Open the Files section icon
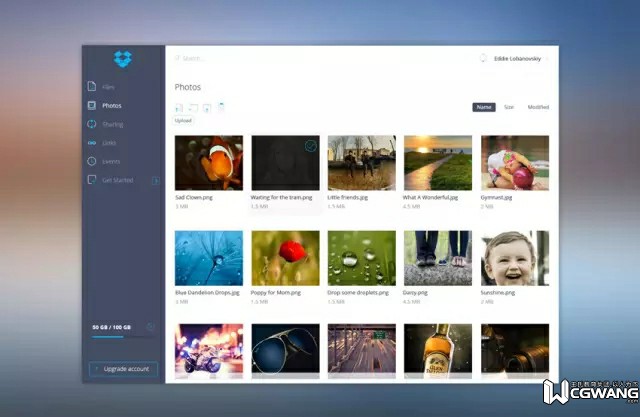640x417 pixels. click(92, 86)
